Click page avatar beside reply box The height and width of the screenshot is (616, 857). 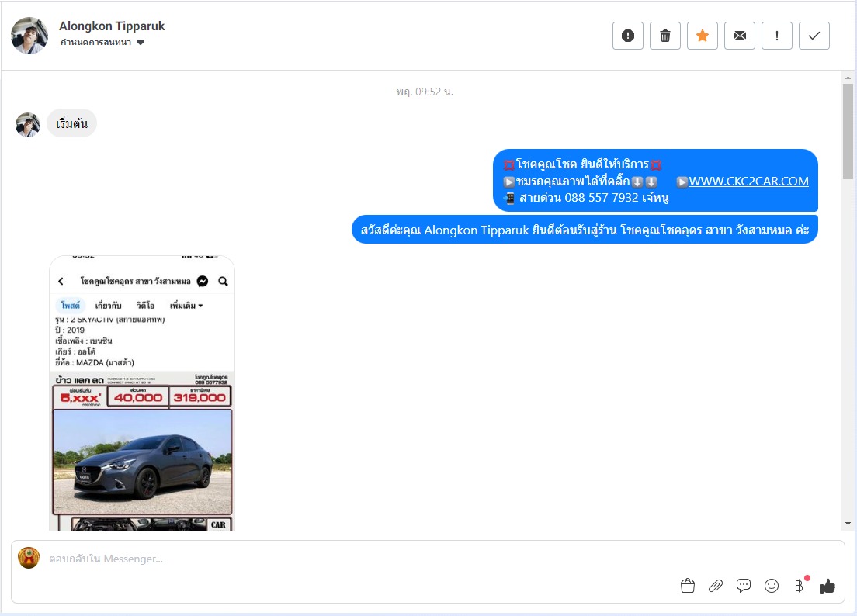pyautogui.click(x=29, y=558)
